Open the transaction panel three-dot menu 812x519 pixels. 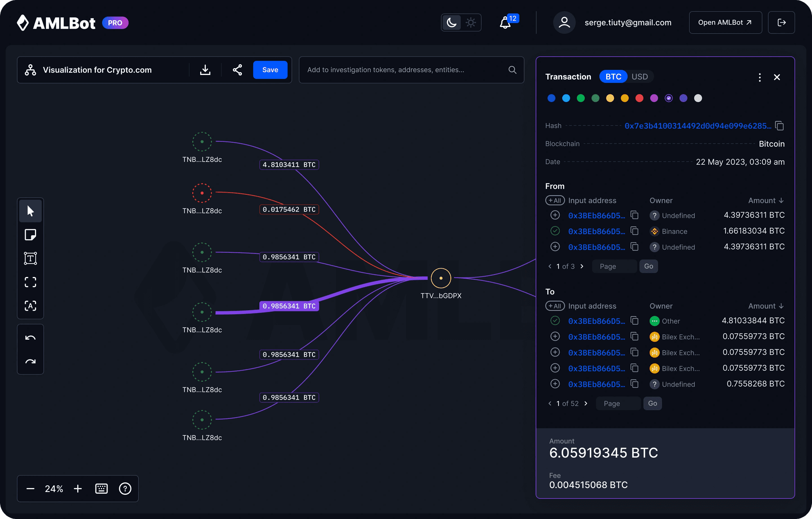click(760, 77)
